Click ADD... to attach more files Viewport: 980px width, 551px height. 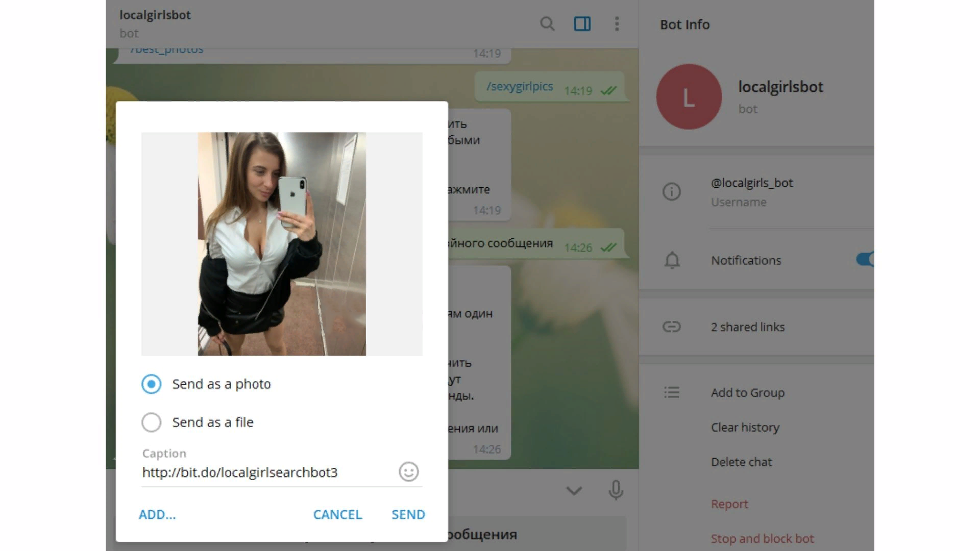click(x=157, y=514)
